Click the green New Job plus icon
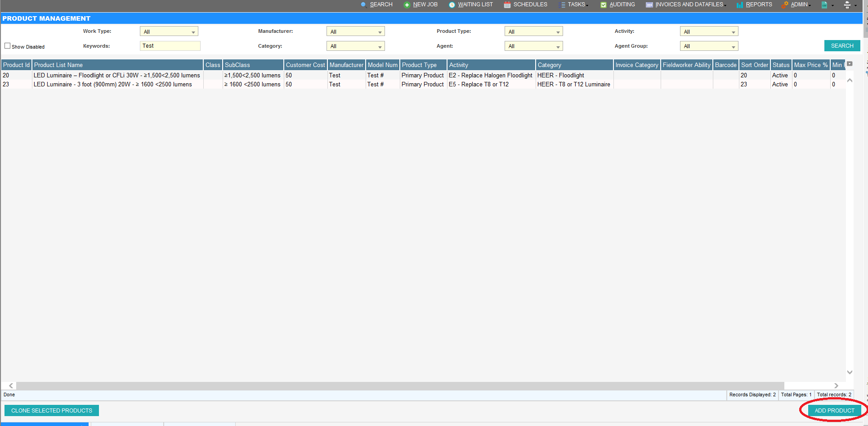The image size is (868, 426). 407,5
